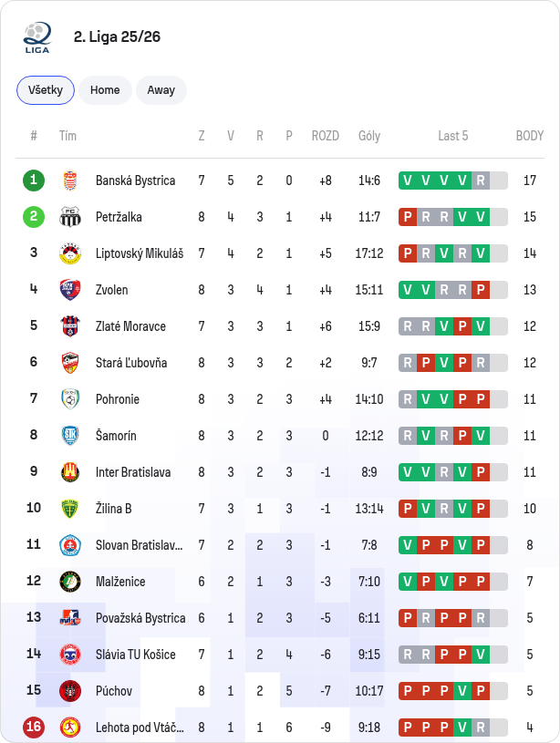Open Banská Bystrica team crest
The image size is (560, 743).
(70, 181)
